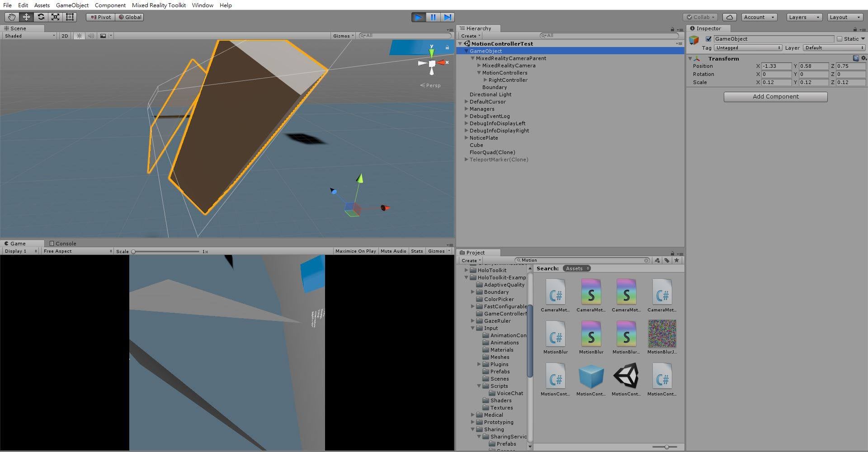Image resolution: width=868 pixels, height=452 pixels.
Task: Open the Tag dropdown showing Untagged
Action: 748,48
